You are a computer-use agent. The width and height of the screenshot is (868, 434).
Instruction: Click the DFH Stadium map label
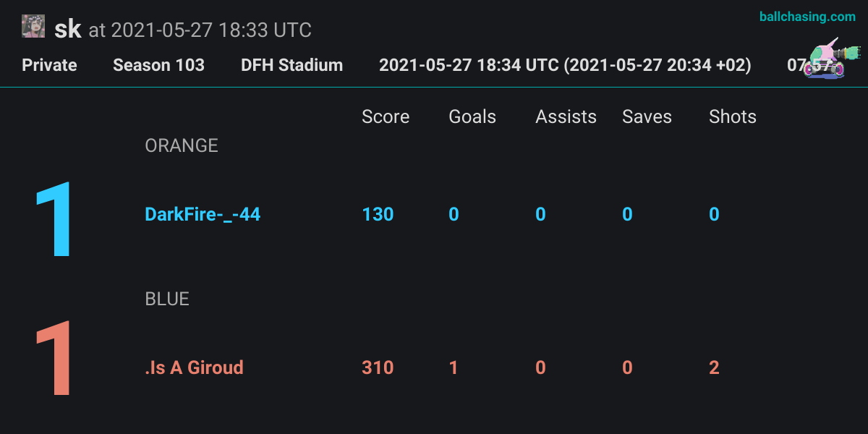point(292,65)
